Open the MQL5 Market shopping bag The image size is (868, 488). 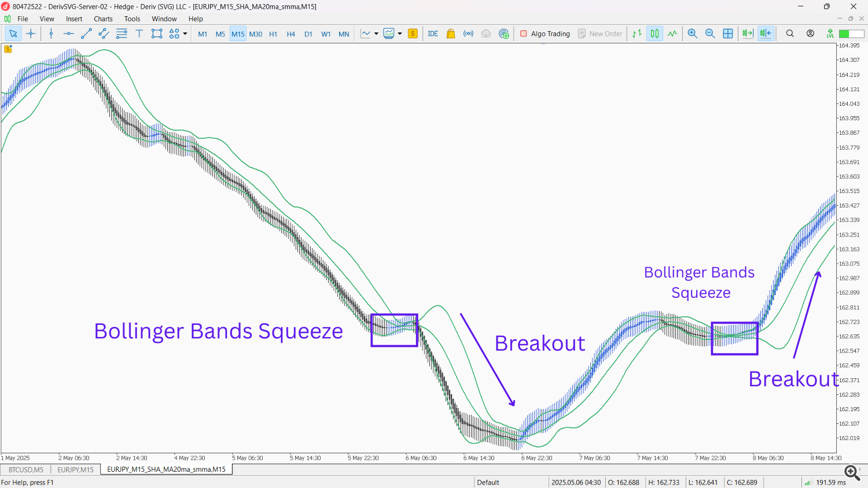click(x=451, y=34)
